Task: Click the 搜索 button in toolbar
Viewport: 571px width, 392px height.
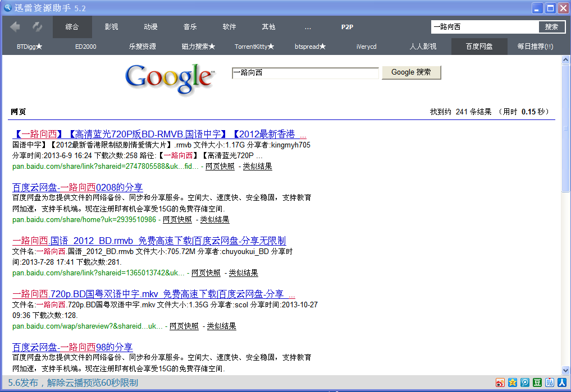Action: point(552,27)
